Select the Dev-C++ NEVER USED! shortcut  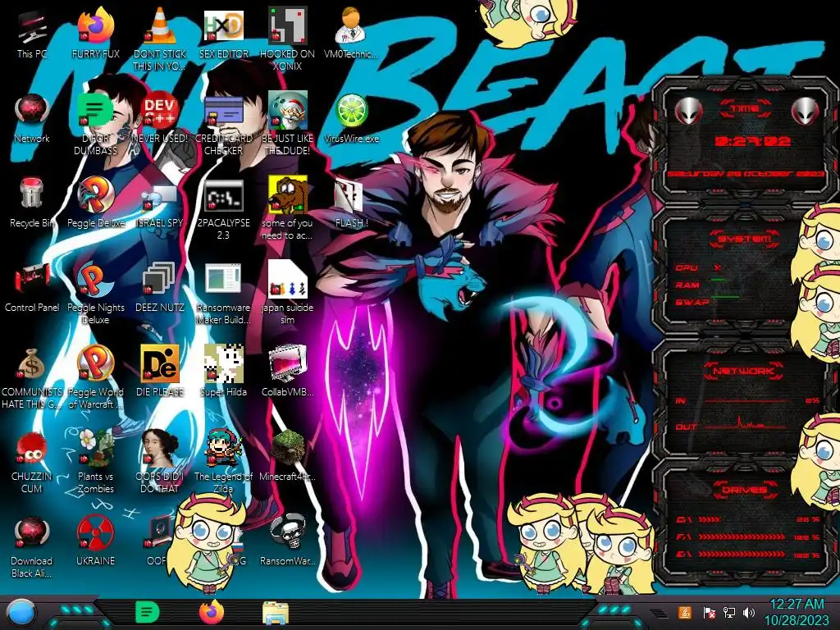pos(160,118)
